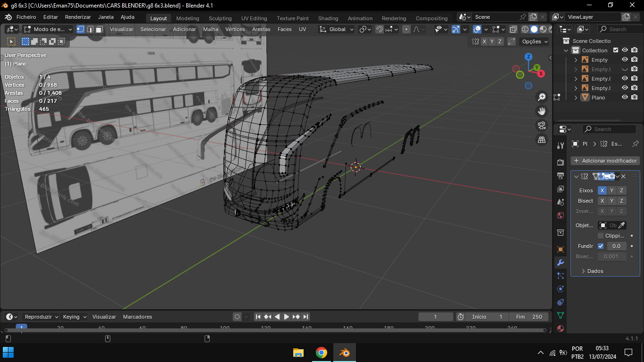Toggle camera view in viewport
The width and height of the screenshot is (644, 362).
point(542,125)
